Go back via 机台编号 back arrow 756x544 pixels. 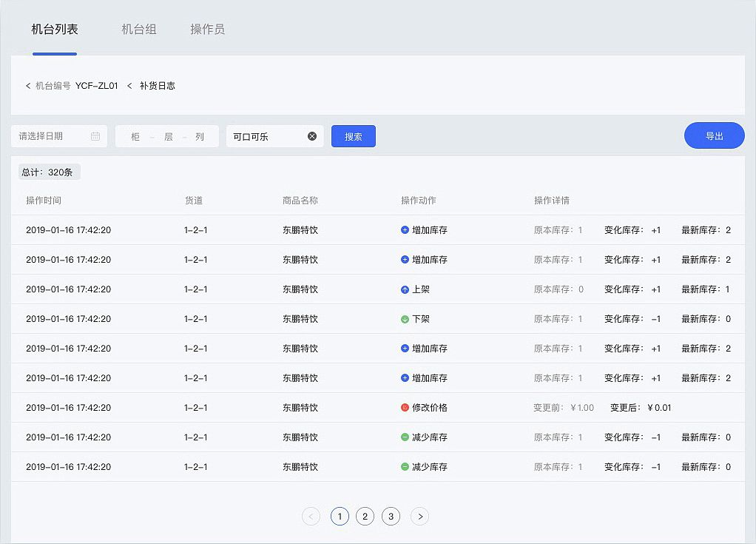point(28,86)
